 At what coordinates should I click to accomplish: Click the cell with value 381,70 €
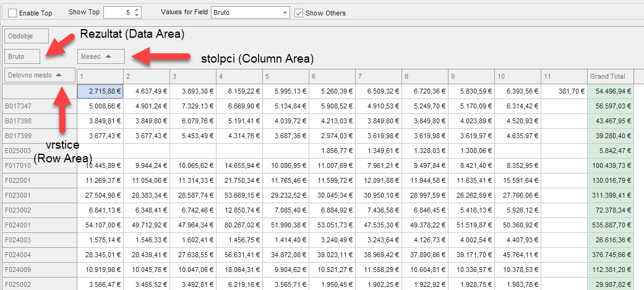564,91
